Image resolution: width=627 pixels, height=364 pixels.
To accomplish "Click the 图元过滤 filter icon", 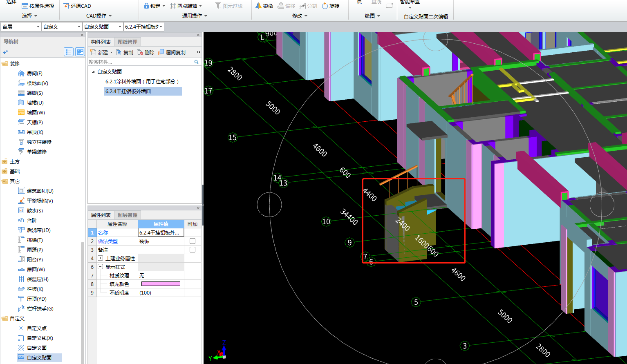I will [218, 6].
